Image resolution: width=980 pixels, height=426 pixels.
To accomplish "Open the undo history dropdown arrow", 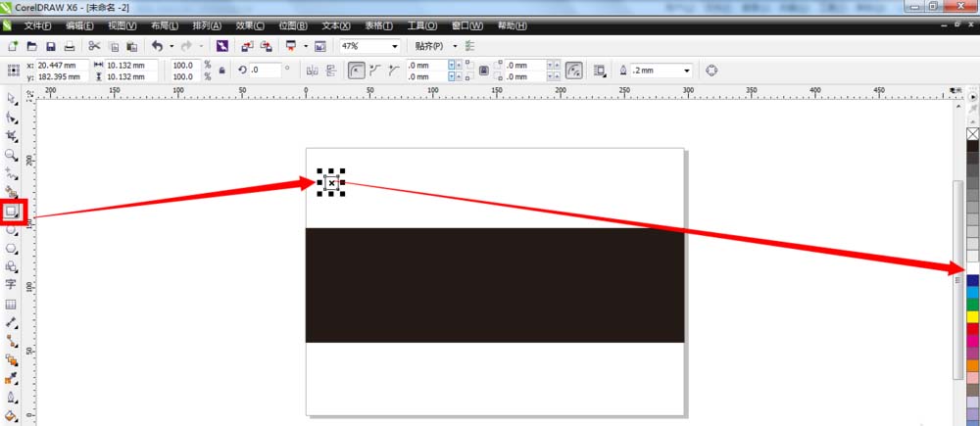I will click(171, 46).
